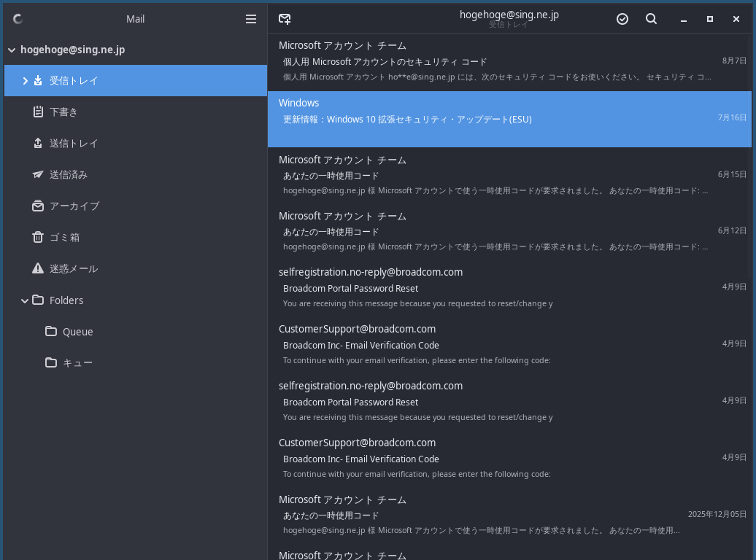Open the 個人用 Microsoft アカウントのセキュリティ コード mail
Image resolution: width=756 pixels, height=560 pixels.
(509, 62)
